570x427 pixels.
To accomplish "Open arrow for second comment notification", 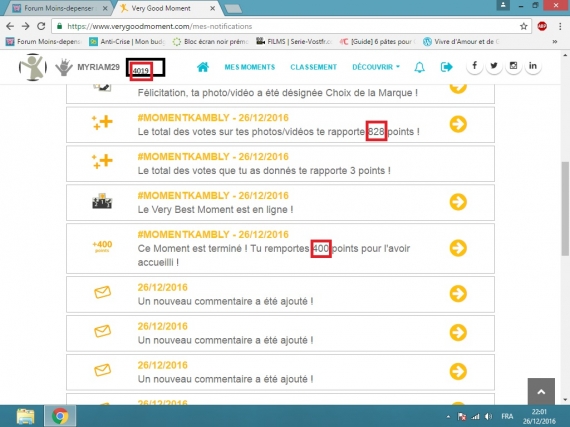I will [458, 333].
